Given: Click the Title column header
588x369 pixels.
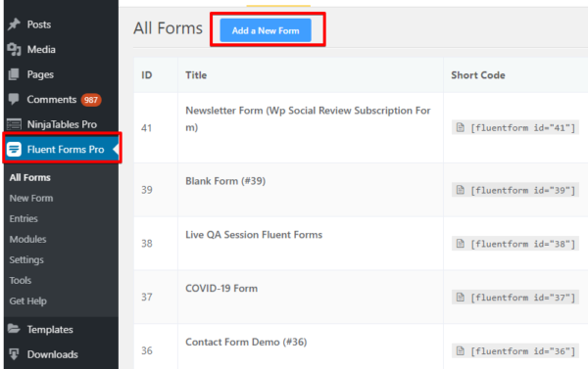Looking at the screenshot, I should click(x=196, y=75).
